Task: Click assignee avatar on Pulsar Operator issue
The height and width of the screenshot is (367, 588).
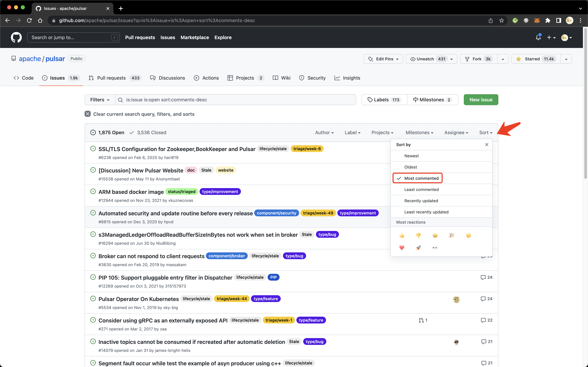Action: coord(456,299)
